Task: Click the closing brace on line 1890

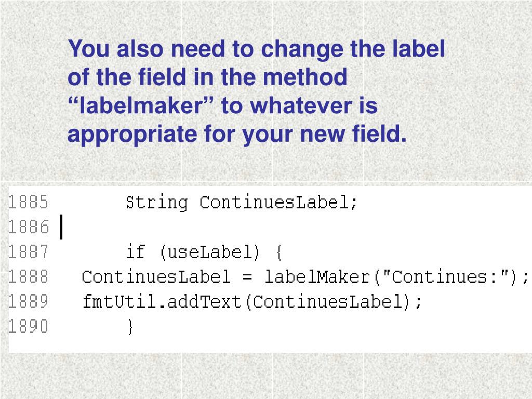Action: tap(130, 327)
